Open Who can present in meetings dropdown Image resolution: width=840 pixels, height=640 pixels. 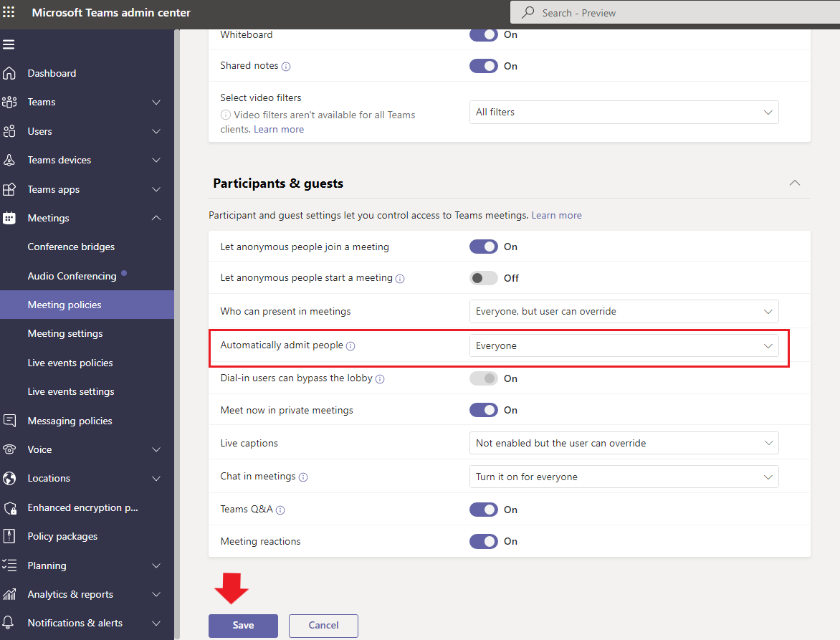(624, 312)
